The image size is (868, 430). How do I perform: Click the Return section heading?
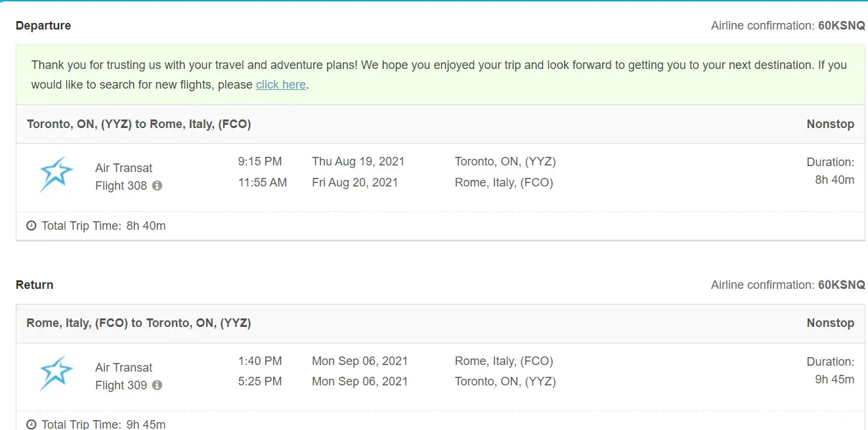click(x=35, y=285)
